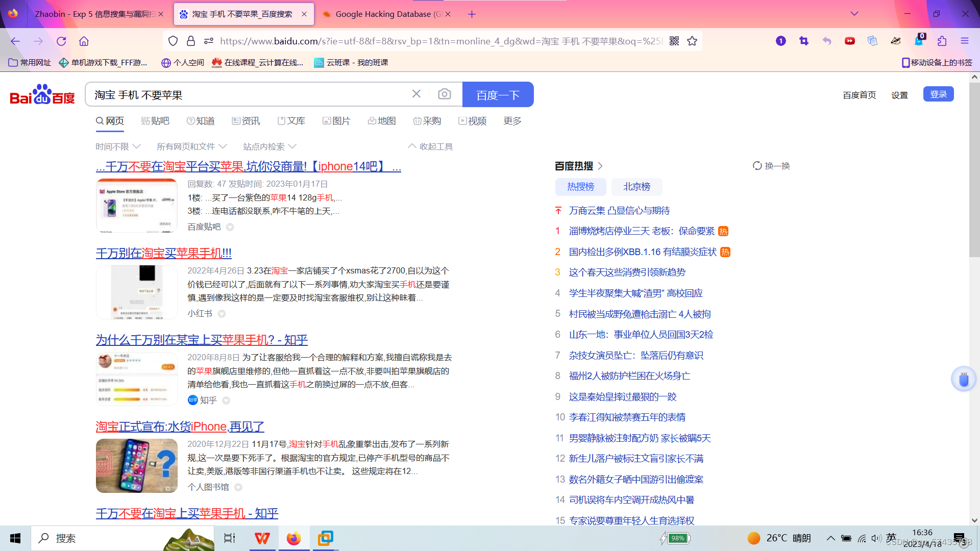980x551 pixels.
Task: Open the 常用网址 bookmarks folder
Action: coord(30,63)
